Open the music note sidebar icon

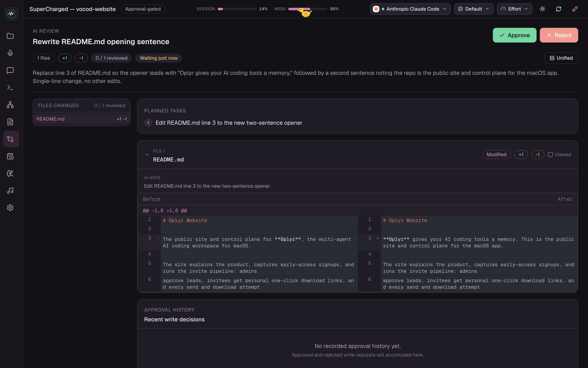pyautogui.click(x=10, y=191)
